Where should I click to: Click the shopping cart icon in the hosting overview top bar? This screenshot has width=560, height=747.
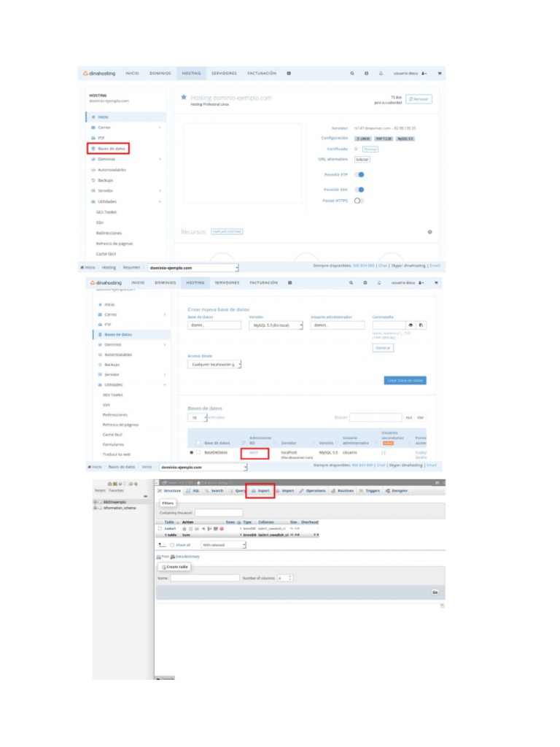(440, 74)
